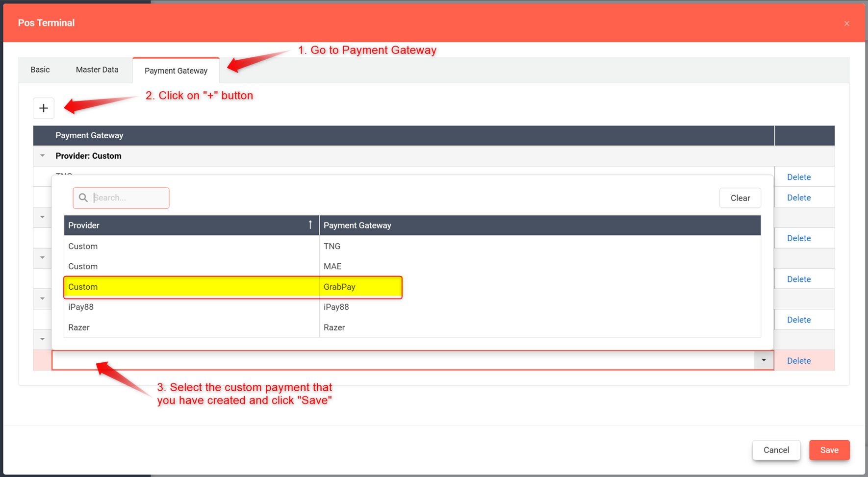The height and width of the screenshot is (477, 868).
Task: Save the Pos Terminal settings
Action: [829, 450]
